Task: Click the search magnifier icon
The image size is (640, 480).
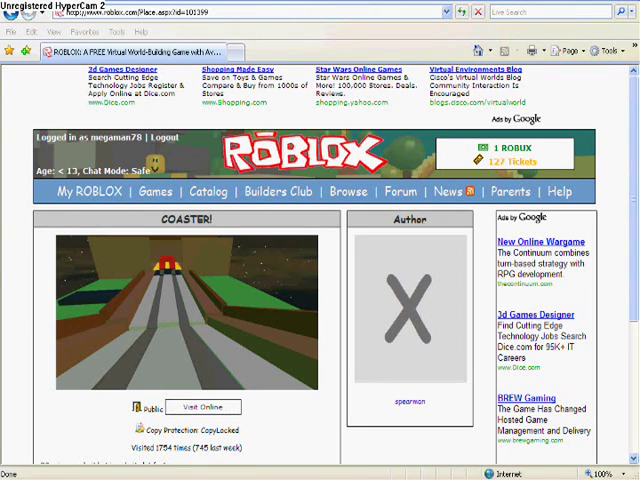Action: (x=622, y=12)
